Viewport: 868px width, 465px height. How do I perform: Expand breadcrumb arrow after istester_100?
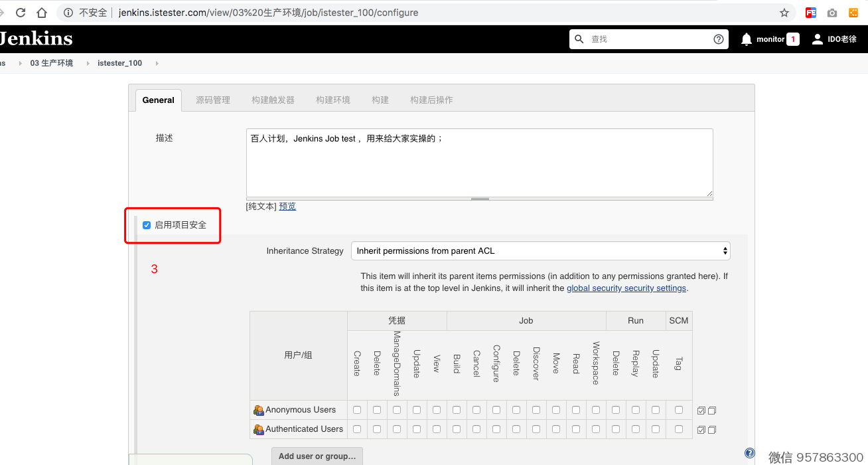pos(157,63)
